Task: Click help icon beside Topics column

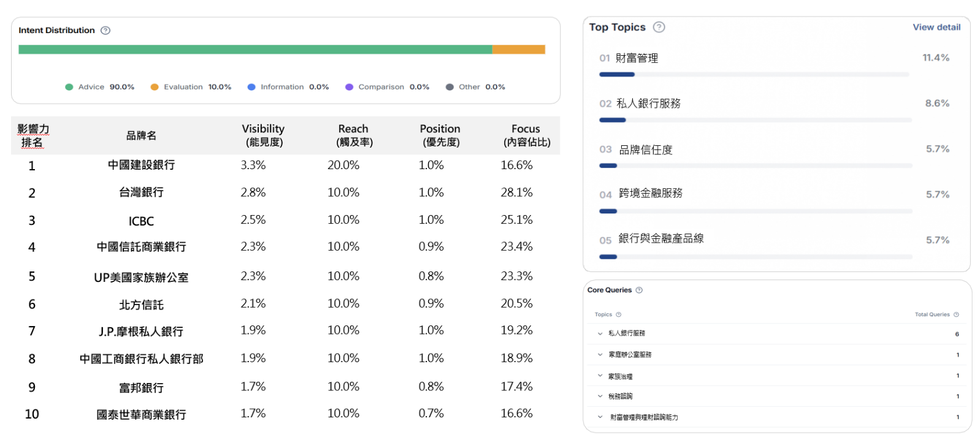Action: click(x=618, y=315)
